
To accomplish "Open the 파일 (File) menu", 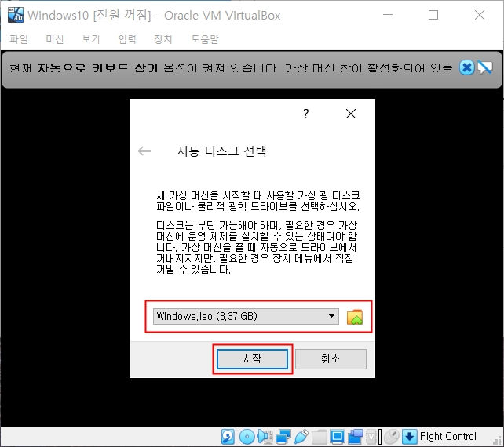I will point(19,39).
